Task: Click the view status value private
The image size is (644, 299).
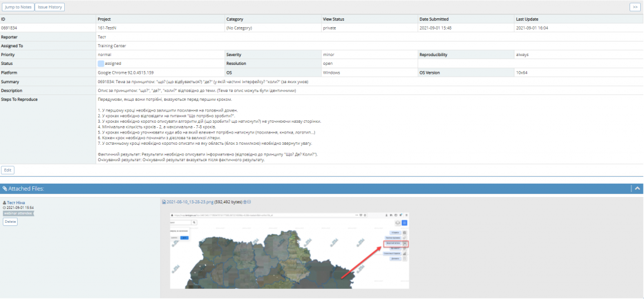Action: click(x=330, y=28)
